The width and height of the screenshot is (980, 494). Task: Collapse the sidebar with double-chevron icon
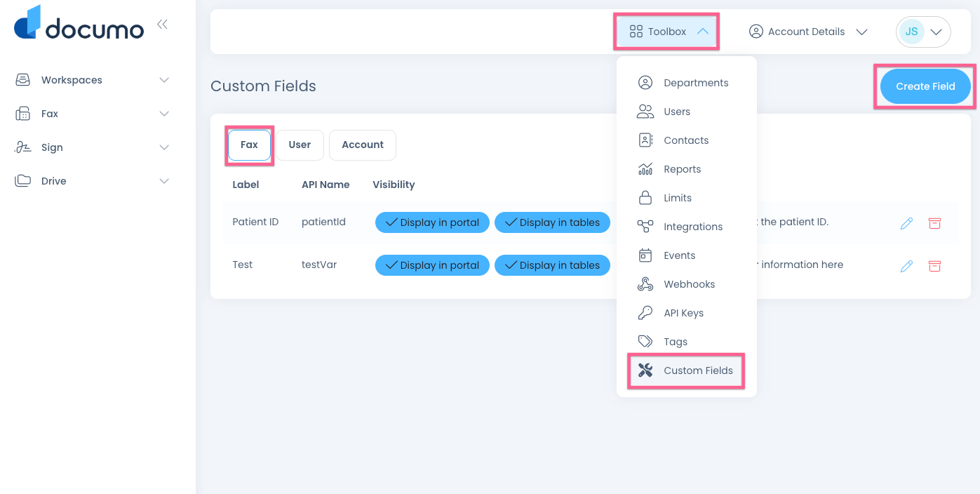click(162, 25)
